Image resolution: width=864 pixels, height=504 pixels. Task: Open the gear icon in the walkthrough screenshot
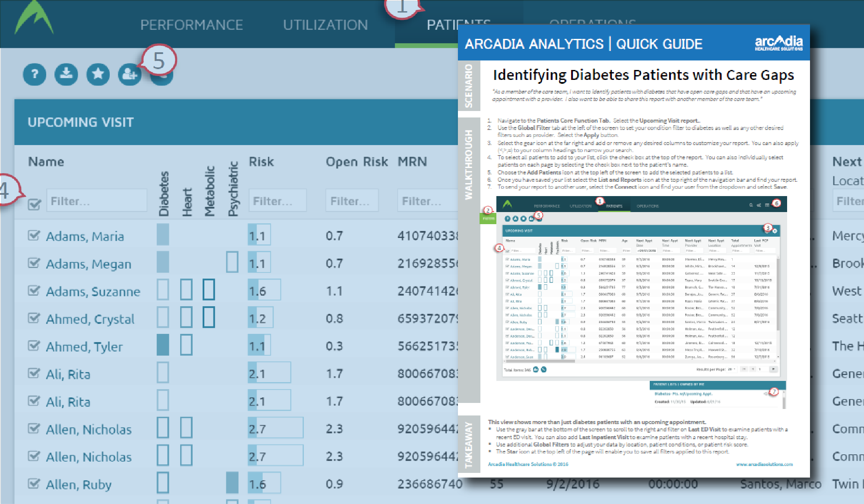775,231
